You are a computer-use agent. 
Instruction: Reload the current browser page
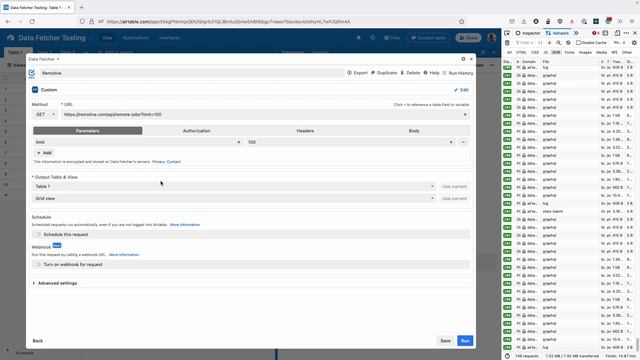click(32, 21)
